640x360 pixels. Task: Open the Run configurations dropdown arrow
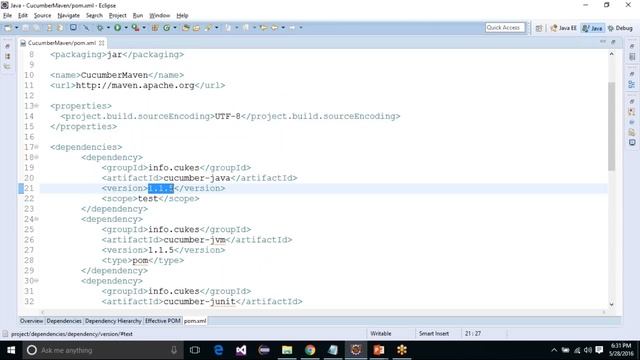coord(126,28)
